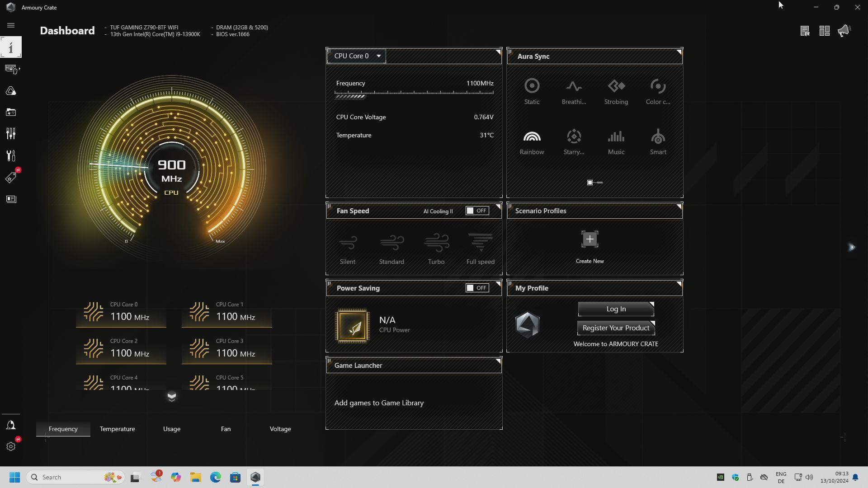Toggle the Power Saving switch
868x488 pixels.
[477, 288]
